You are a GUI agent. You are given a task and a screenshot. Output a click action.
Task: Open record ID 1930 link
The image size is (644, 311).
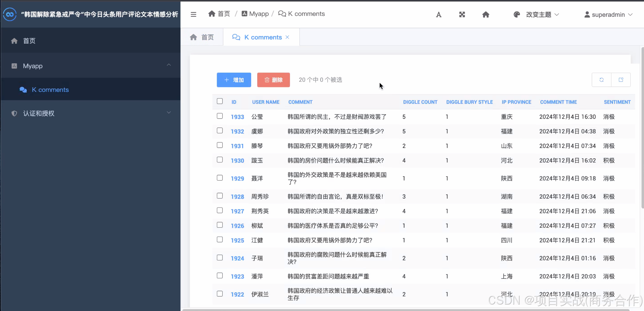237,161
